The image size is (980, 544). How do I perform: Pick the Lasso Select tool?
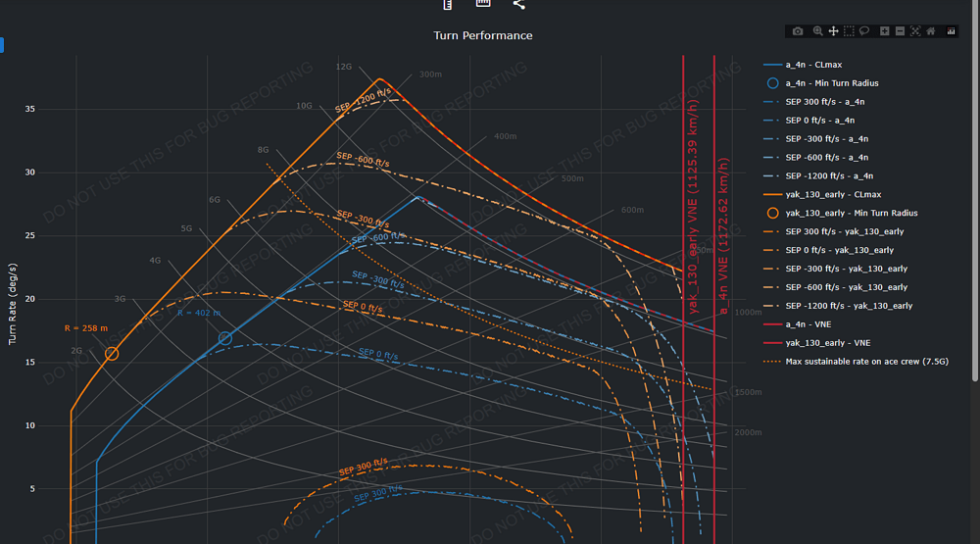tap(864, 31)
